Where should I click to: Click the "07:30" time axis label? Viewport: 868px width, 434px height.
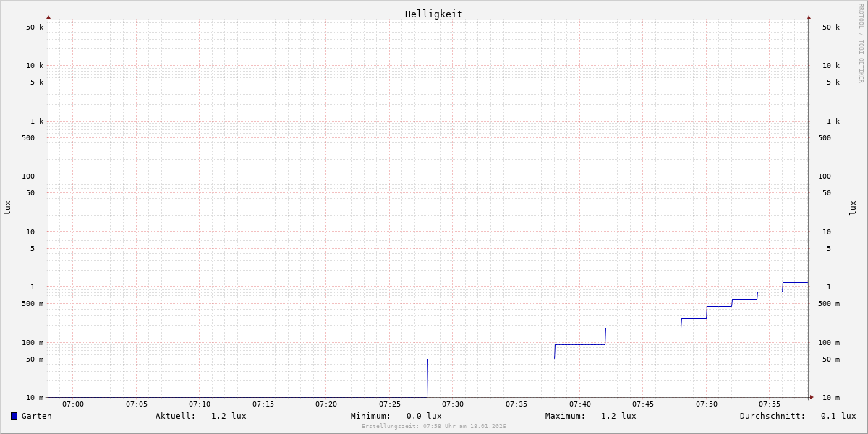click(x=453, y=404)
